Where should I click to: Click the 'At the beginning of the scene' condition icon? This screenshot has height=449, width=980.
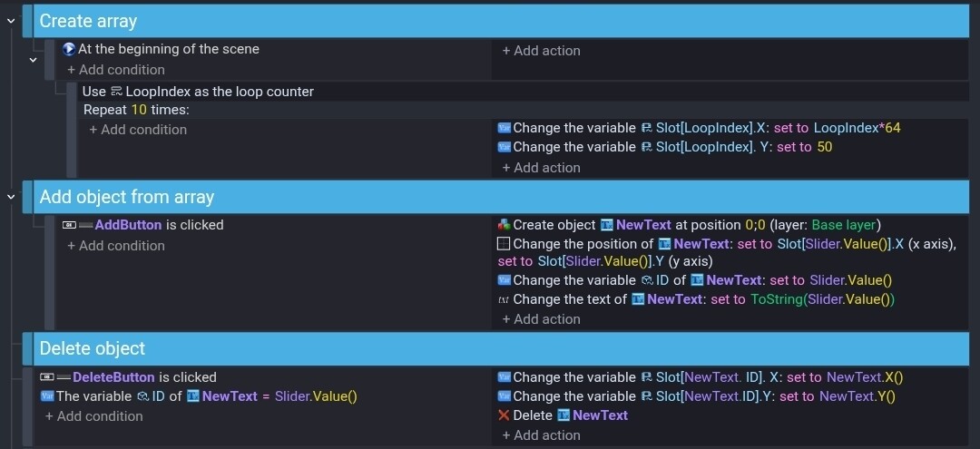tap(69, 49)
